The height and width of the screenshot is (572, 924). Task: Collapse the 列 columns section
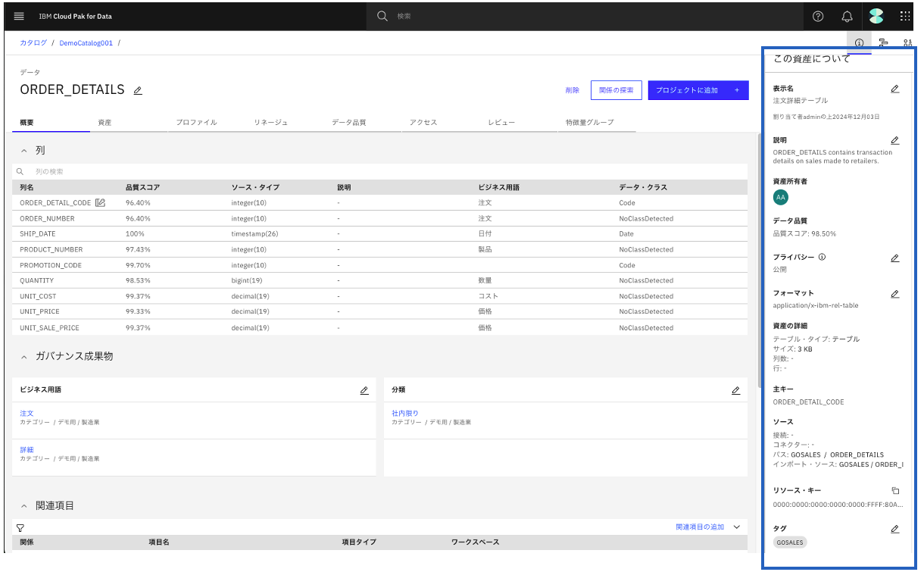(x=24, y=151)
